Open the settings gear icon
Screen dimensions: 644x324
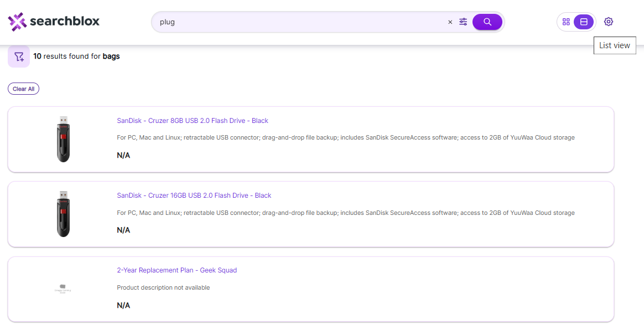(x=609, y=22)
